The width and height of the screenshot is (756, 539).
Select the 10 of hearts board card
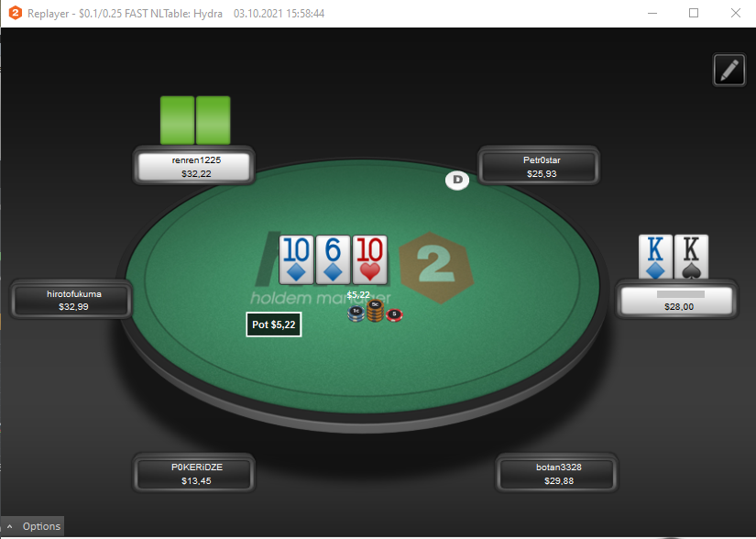(x=370, y=259)
